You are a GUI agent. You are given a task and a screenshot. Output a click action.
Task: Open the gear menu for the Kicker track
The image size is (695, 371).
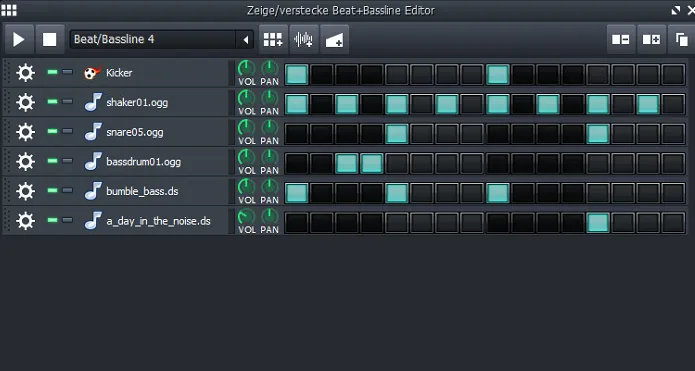pos(25,73)
